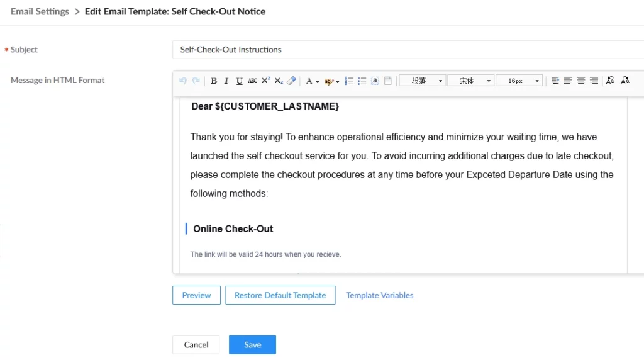Open the paragraph format 段落 dropdown
This screenshot has width=644, height=360.
tap(422, 81)
